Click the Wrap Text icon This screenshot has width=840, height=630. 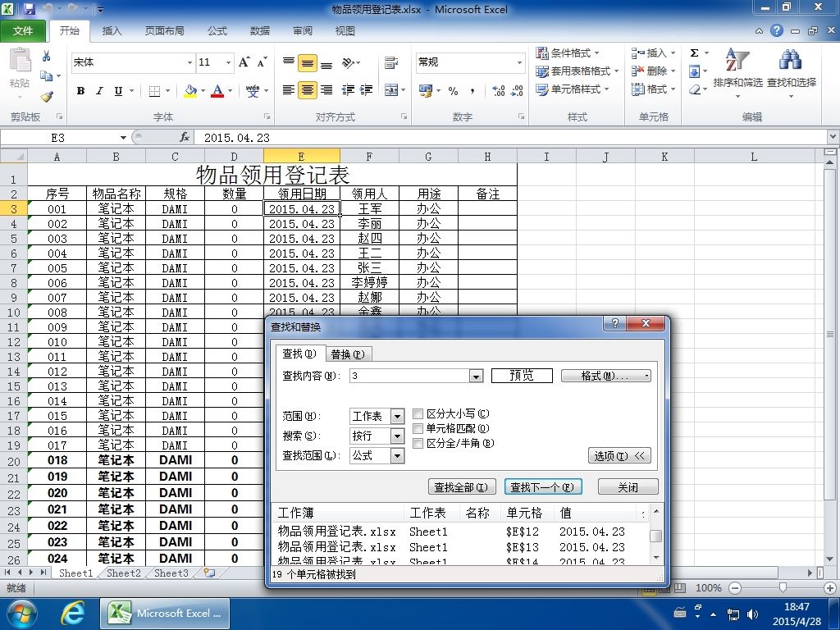tap(391, 62)
